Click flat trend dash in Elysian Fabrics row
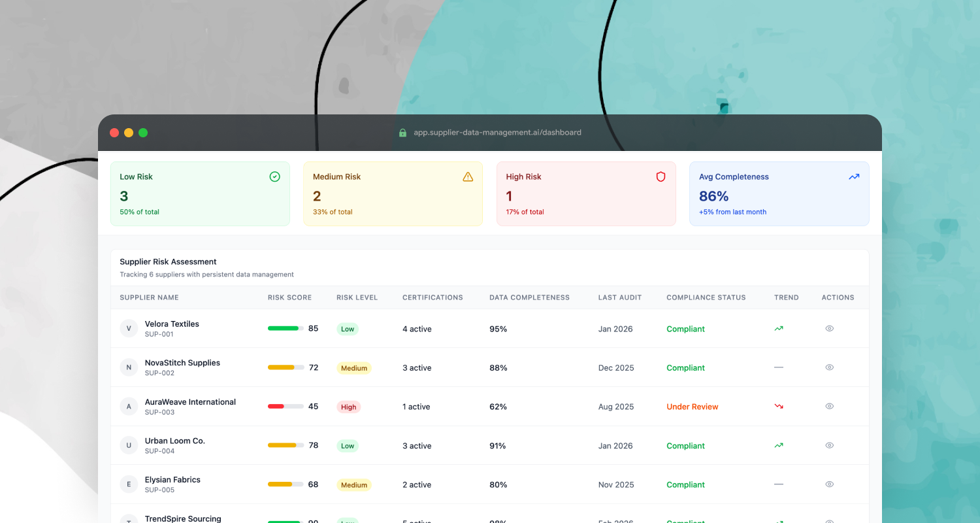980x523 pixels. click(779, 484)
